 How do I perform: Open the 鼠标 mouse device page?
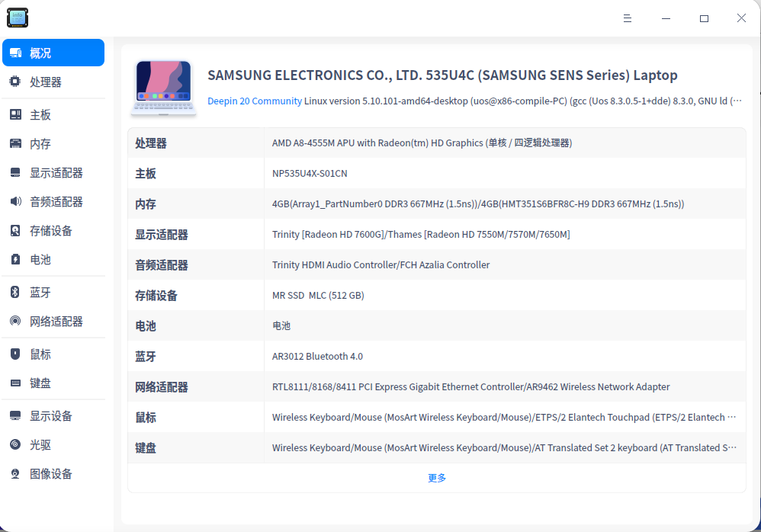tap(38, 354)
